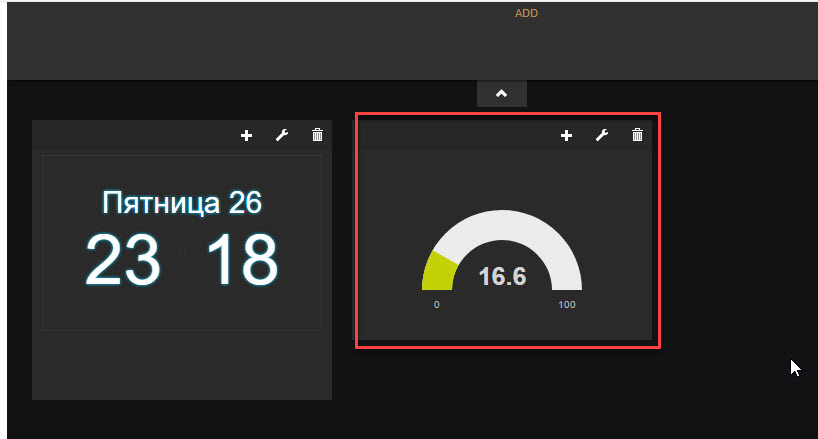Click the unfilled white gauge arc
Screen dimensions: 818x439
pyautogui.click(x=530, y=230)
